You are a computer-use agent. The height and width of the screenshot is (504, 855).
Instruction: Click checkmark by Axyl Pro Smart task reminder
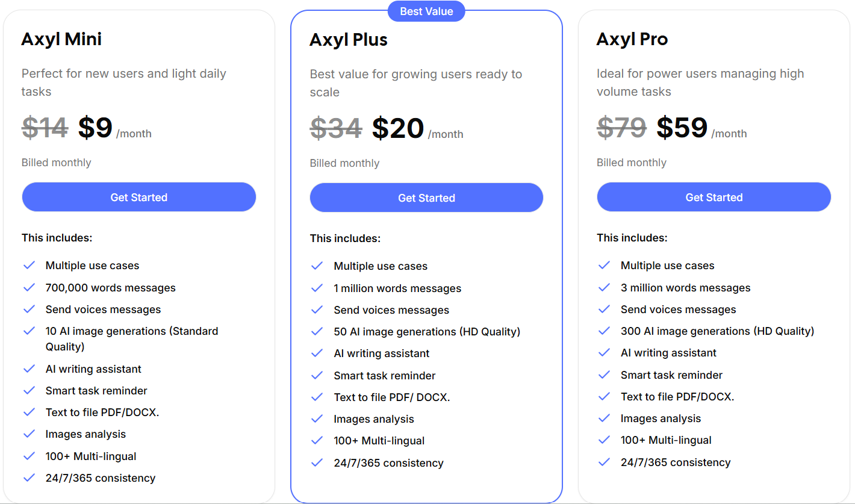tap(604, 375)
